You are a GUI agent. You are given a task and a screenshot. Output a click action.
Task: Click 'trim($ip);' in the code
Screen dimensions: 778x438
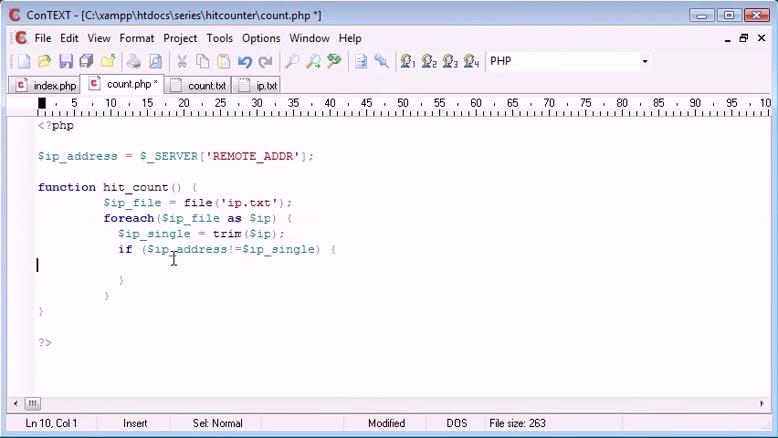pos(249,234)
